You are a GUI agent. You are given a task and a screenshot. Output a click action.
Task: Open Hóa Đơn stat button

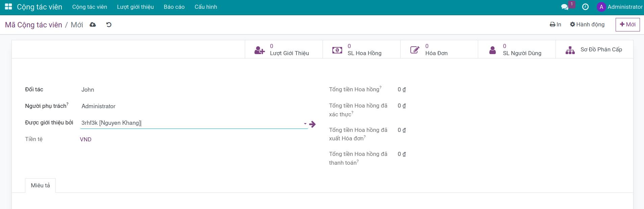439,50
